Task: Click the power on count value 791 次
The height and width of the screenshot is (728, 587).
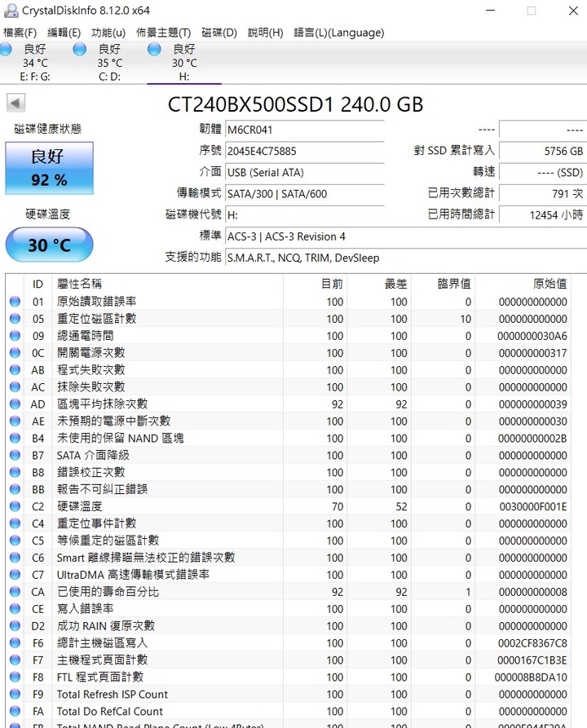Action: tap(542, 193)
